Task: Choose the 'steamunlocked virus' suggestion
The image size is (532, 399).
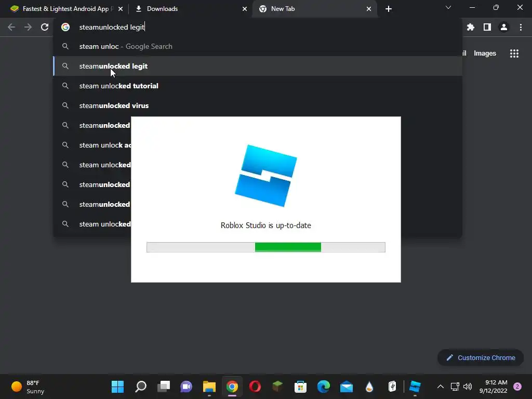Action: tap(258, 105)
